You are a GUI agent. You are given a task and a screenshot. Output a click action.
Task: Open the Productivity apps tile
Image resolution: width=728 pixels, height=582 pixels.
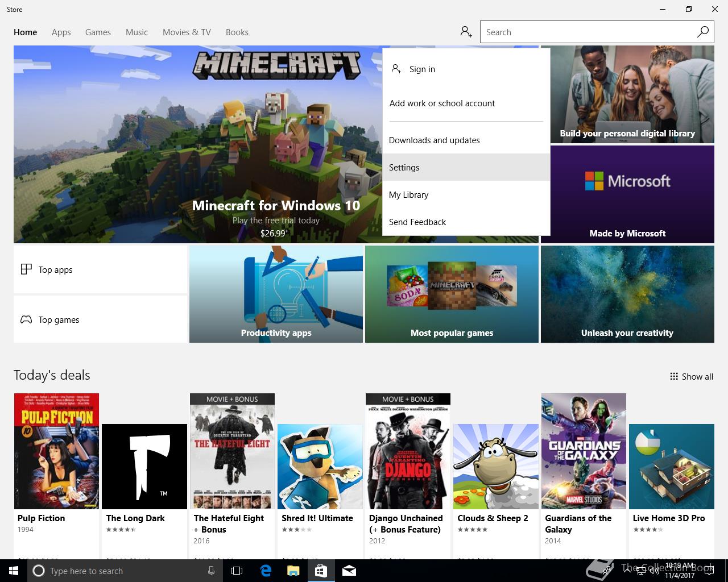click(276, 294)
